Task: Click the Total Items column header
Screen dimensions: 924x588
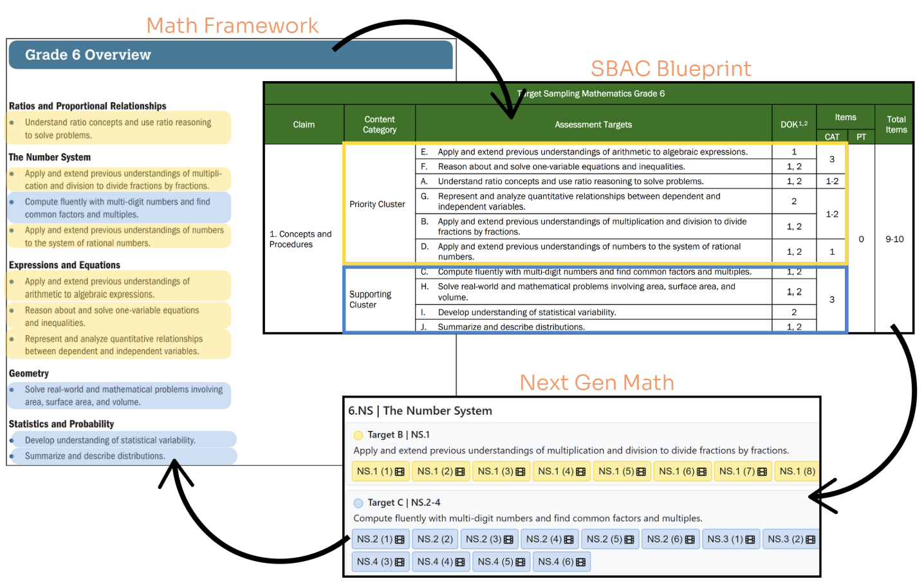Action: [896, 125]
